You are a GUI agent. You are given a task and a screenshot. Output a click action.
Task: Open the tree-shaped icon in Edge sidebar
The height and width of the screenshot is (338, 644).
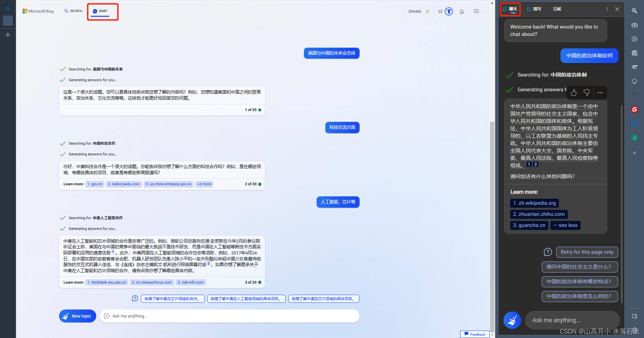click(634, 81)
